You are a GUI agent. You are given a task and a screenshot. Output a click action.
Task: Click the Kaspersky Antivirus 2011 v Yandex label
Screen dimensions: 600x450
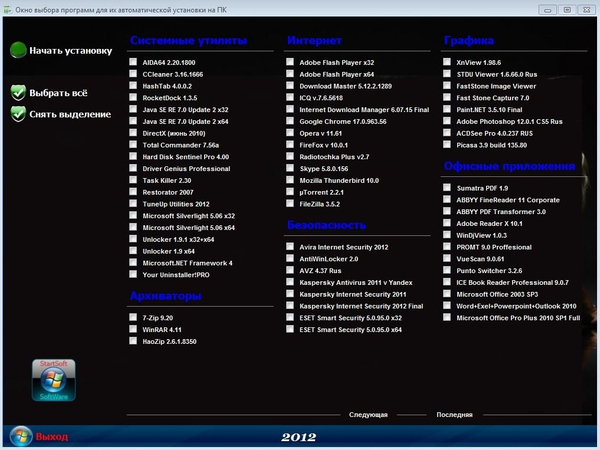tap(356, 282)
